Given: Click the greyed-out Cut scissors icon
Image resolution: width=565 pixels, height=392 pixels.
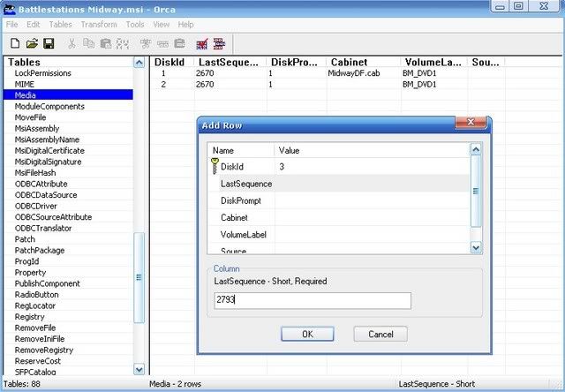Looking at the screenshot, I should coord(72,43).
